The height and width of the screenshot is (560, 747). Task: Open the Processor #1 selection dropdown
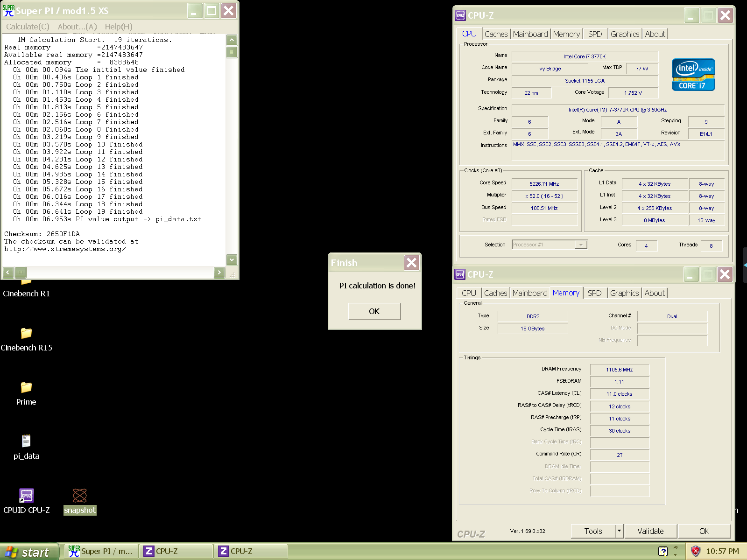[x=549, y=245]
